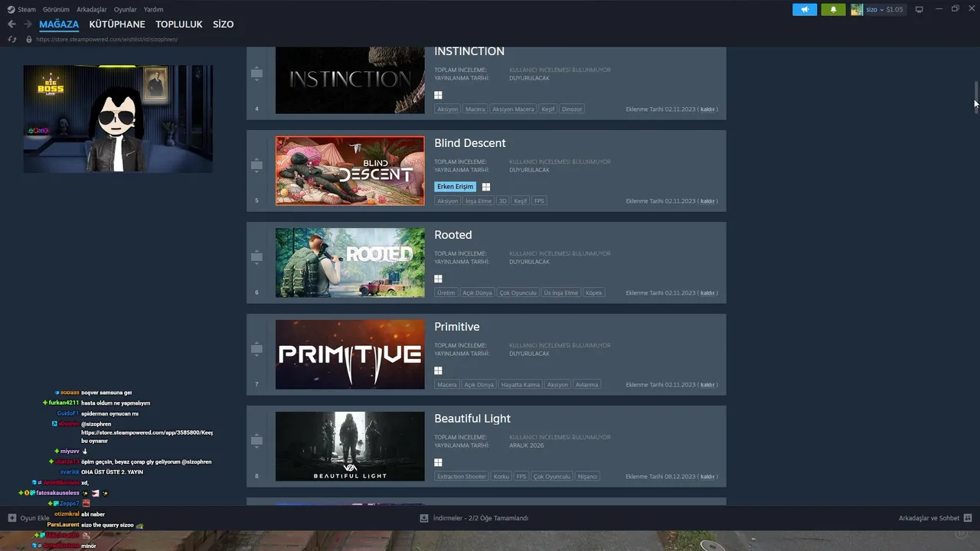
Task: Open the Arkadaşlar menu
Action: [x=92, y=9]
